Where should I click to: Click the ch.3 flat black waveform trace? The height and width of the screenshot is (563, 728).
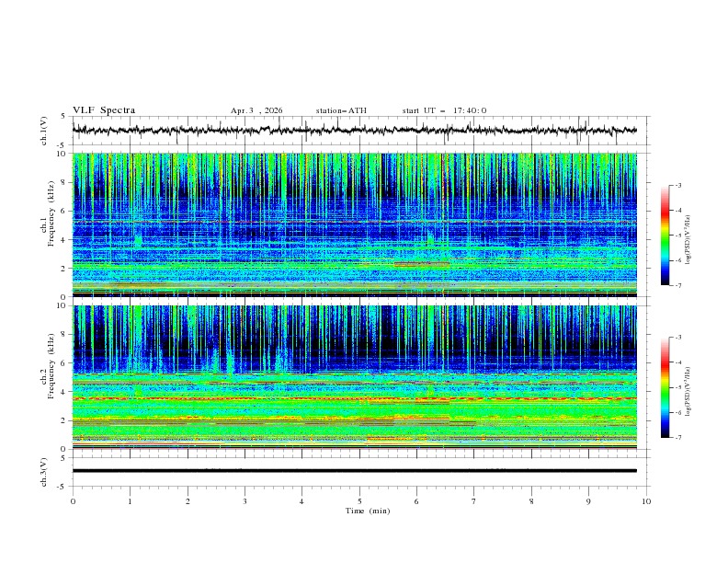354,471
